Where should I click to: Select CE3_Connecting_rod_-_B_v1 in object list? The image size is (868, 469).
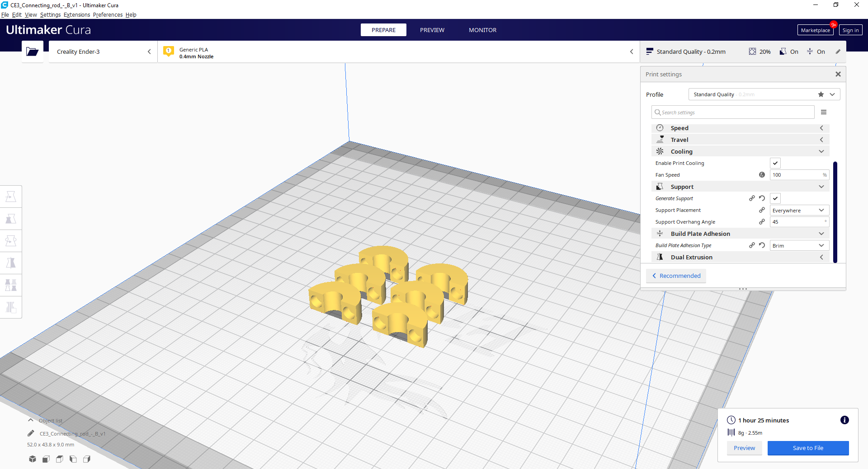tap(72, 433)
